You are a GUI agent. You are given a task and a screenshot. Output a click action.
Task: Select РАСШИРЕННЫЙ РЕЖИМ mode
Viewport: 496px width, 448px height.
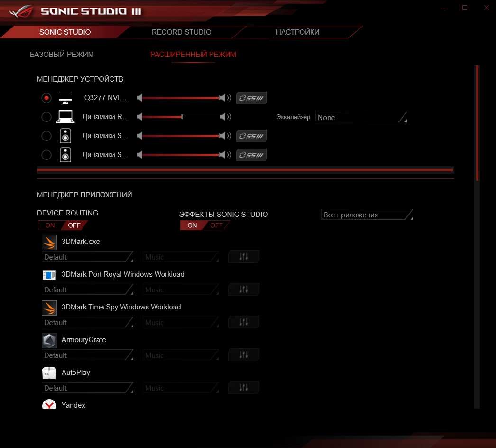click(x=193, y=55)
